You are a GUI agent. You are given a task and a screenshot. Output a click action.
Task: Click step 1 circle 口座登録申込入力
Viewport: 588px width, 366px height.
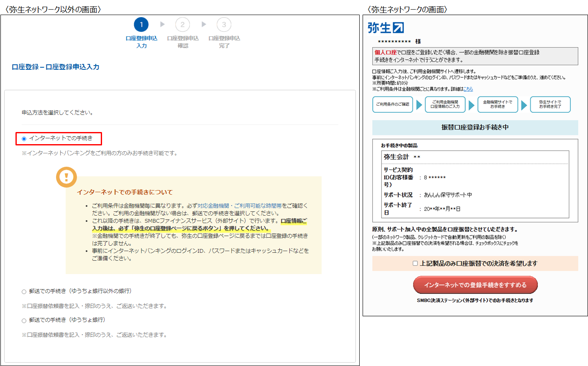point(141,25)
